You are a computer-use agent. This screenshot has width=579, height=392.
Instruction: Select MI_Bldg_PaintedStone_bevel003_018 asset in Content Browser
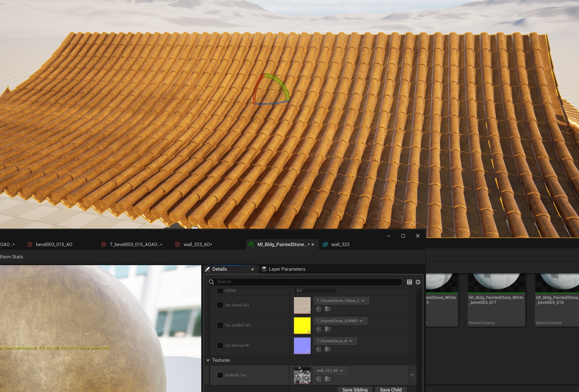557,300
